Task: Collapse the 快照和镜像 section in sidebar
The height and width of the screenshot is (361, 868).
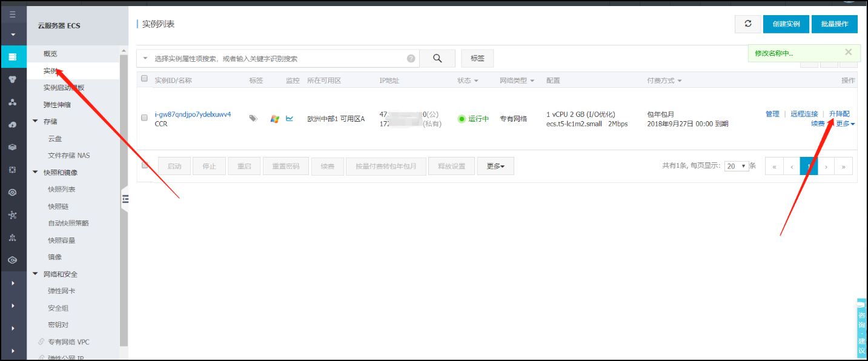Action: [x=35, y=172]
